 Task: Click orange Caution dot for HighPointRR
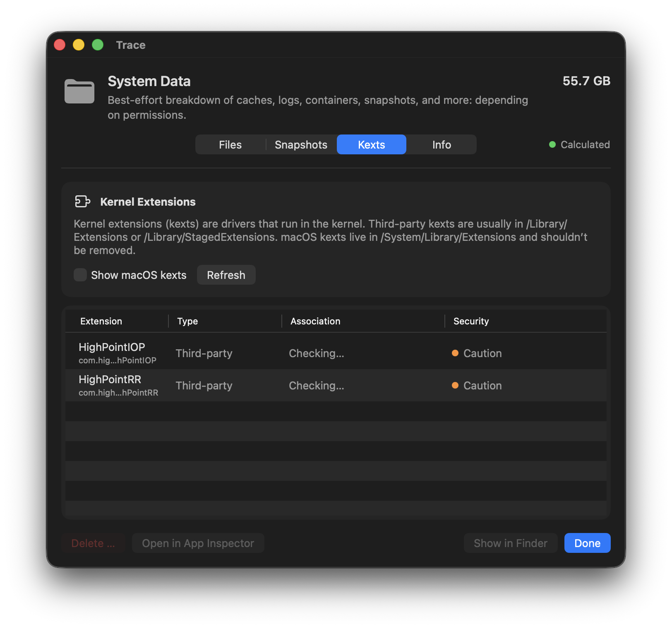tap(455, 385)
